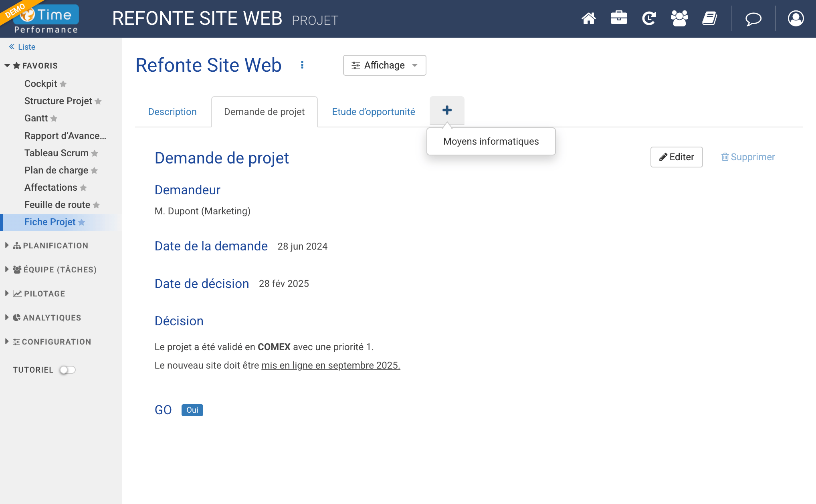Toggle the Tutoriel switch
Screen dimensions: 816x504
pos(67,370)
